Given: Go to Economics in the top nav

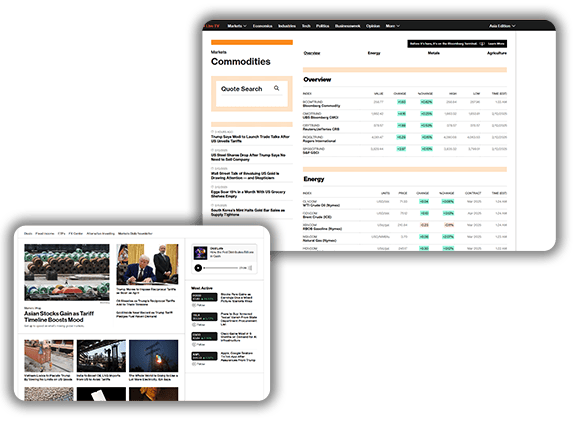Looking at the screenshot, I should click(262, 26).
